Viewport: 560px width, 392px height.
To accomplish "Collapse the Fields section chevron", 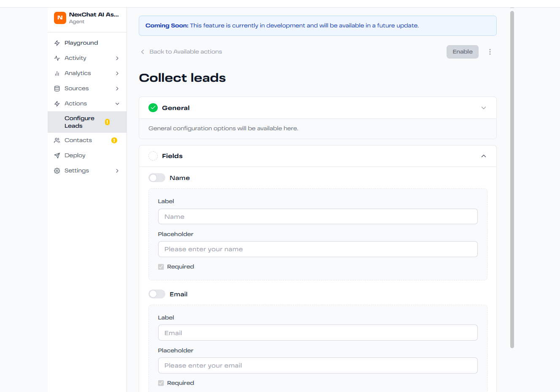I will tap(483, 156).
